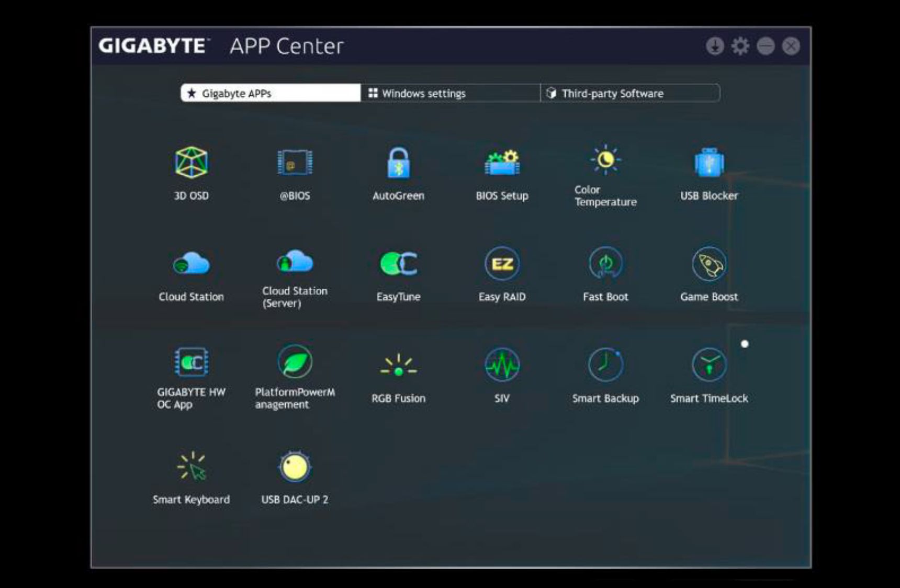Click the download updates arrow button
Image resolution: width=900 pixels, height=588 pixels.
pos(715,46)
